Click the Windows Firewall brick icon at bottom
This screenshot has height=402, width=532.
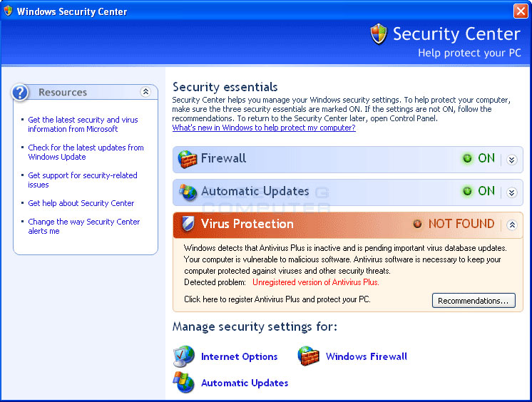308,356
